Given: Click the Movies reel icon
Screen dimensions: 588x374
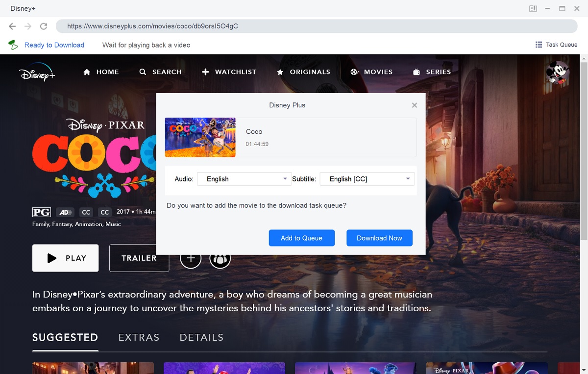Looking at the screenshot, I should (354, 72).
